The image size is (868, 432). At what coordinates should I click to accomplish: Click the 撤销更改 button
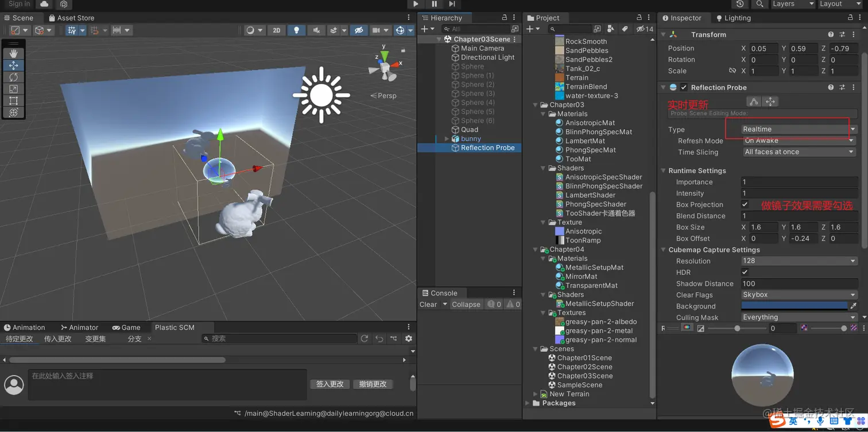tap(373, 384)
